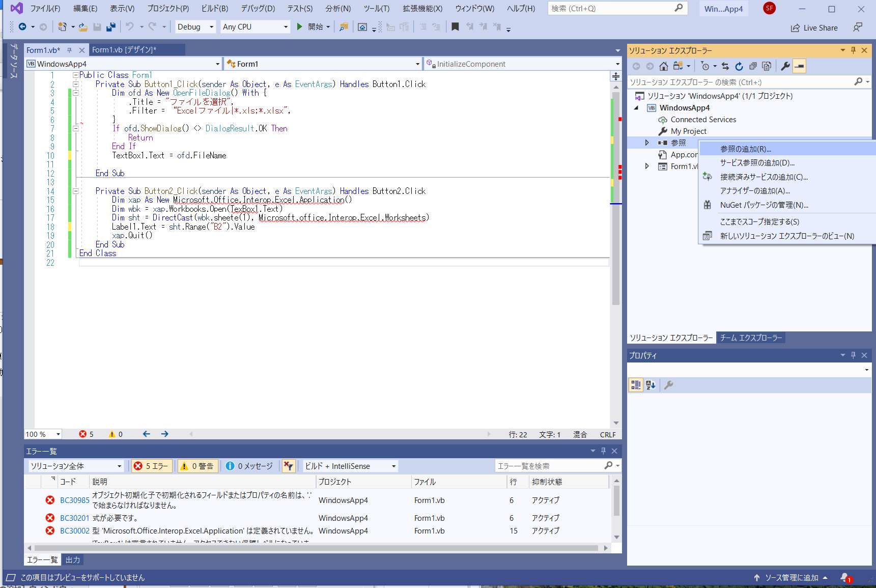
Task: Click the 検索 (Ctrl+Q) search box
Action: tap(617, 8)
